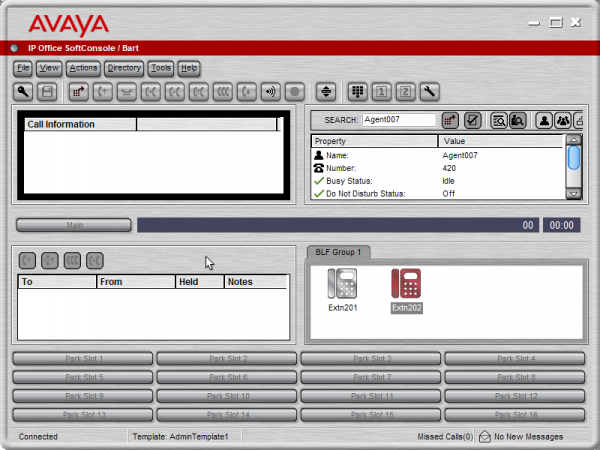Click the 00:00 call timer display
The width and height of the screenshot is (600, 450).
point(562,225)
